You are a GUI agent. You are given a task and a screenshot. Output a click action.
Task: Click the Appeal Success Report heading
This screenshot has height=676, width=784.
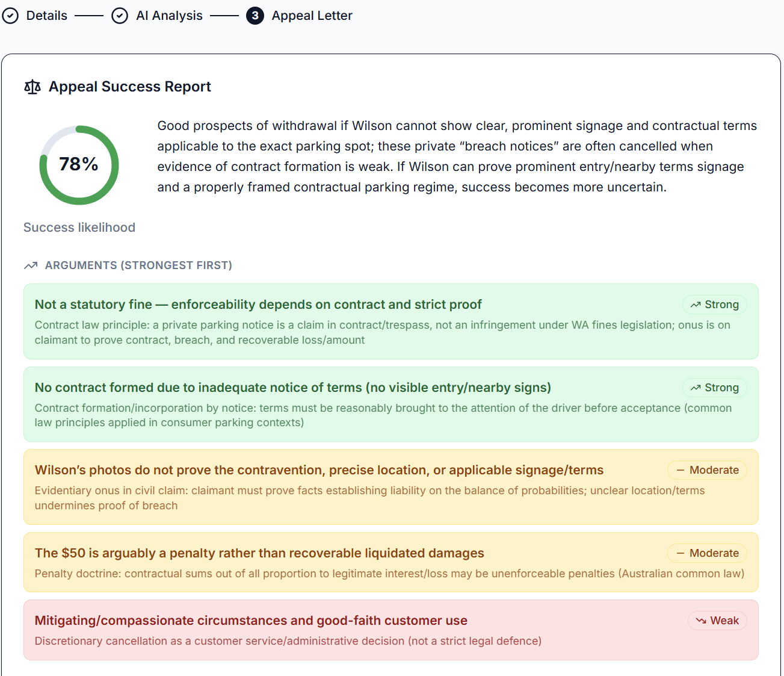pyautogui.click(x=130, y=87)
